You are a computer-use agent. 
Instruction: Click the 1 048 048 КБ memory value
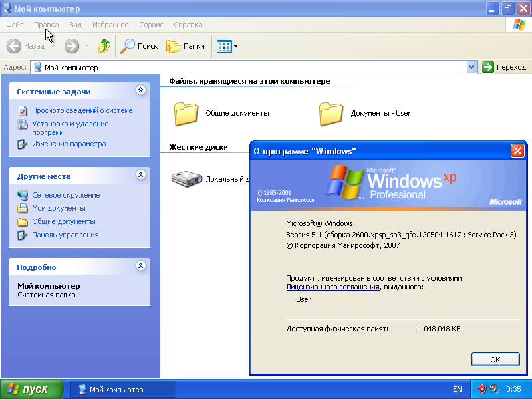pyautogui.click(x=439, y=329)
